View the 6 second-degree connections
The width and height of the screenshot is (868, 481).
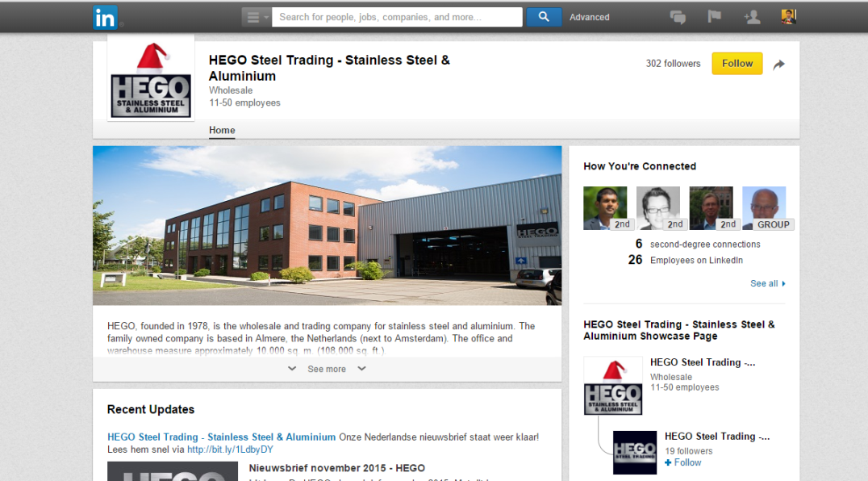tap(698, 244)
